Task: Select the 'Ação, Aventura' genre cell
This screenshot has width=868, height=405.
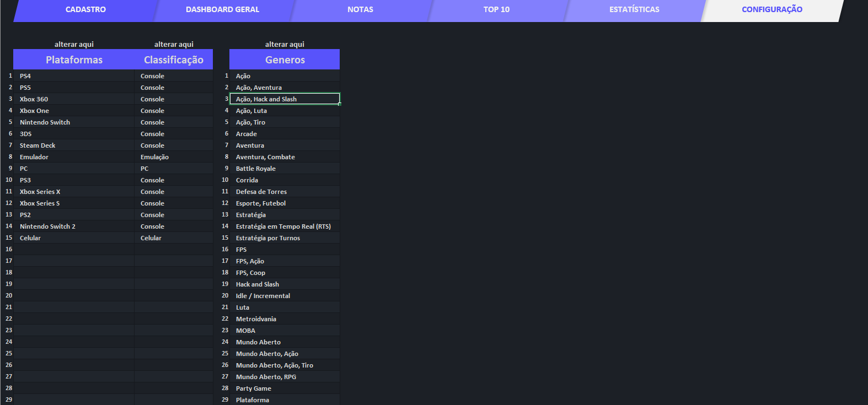Action: pyautogui.click(x=285, y=88)
